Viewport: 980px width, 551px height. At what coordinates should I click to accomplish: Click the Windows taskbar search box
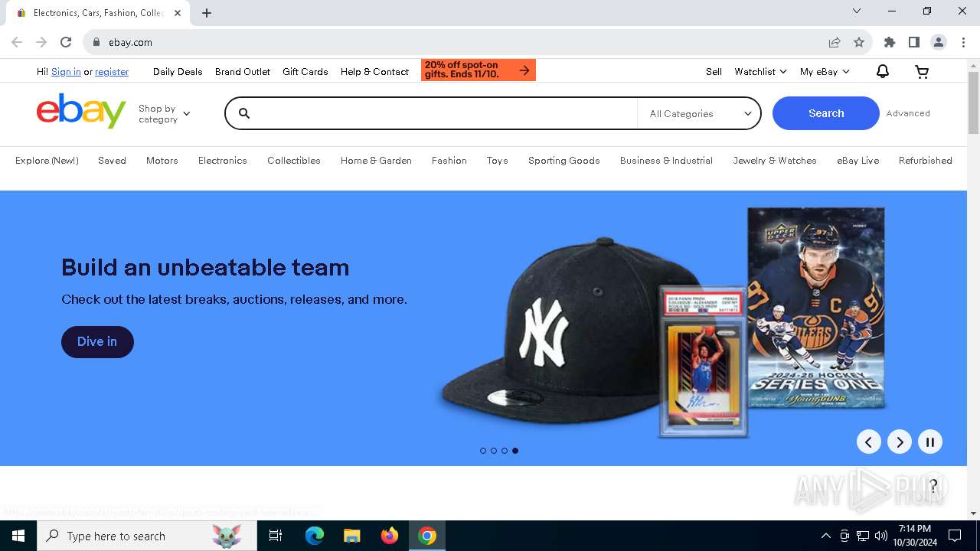point(147,536)
